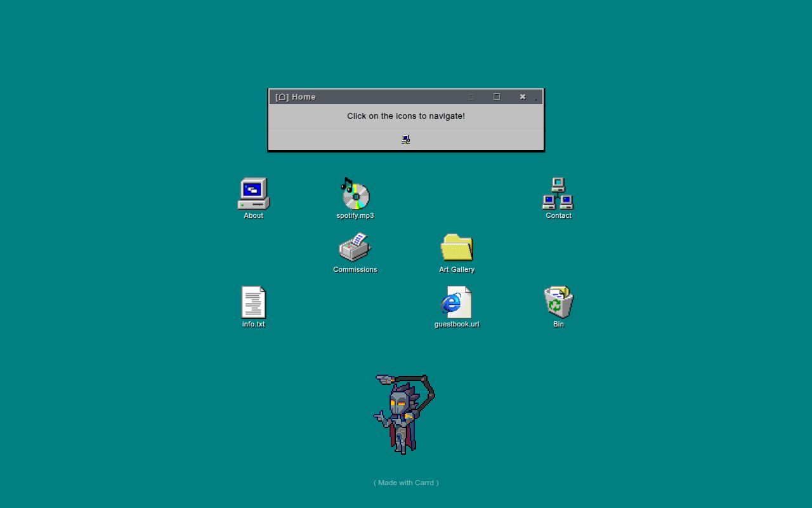Open the Bin recycle icon
Viewport: 812px width, 508px height.
click(558, 302)
